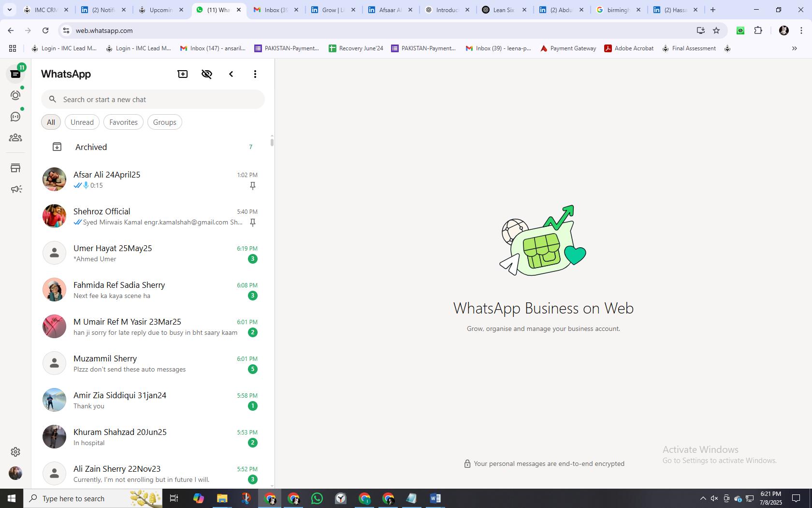Open Word from the taskbar
The image size is (812, 508).
[x=435, y=498]
